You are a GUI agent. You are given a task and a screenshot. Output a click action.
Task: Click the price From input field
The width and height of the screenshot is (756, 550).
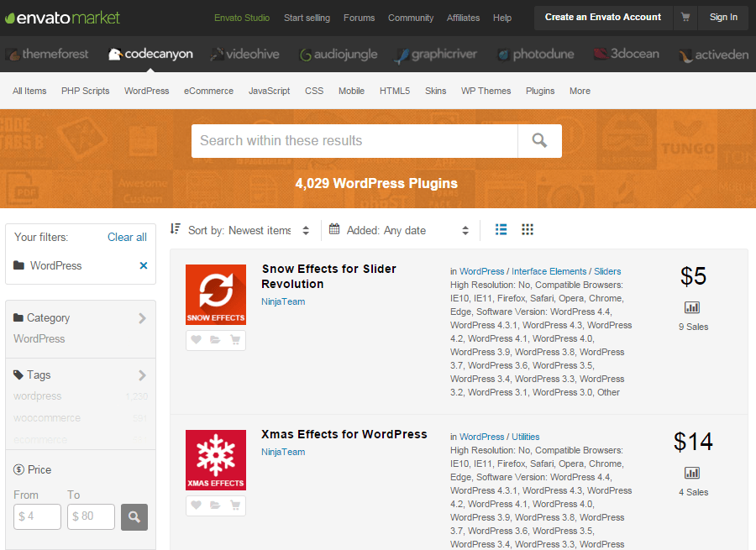[x=38, y=516]
